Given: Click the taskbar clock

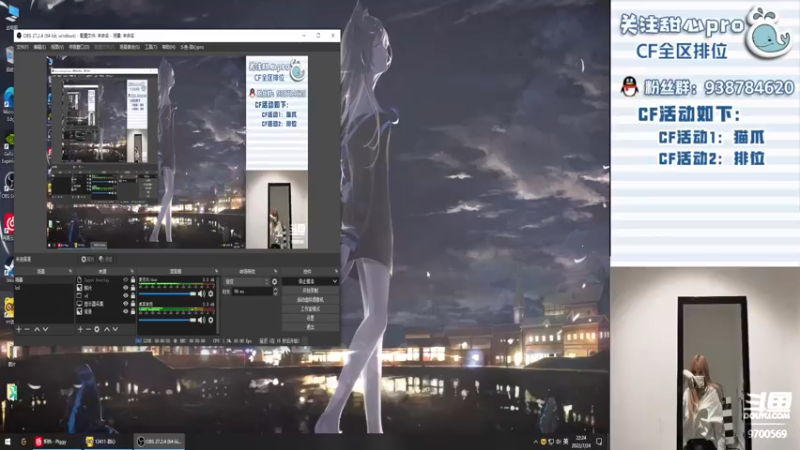Looking at the screenshot, I should pyautogui.click(x=581, y=441).
